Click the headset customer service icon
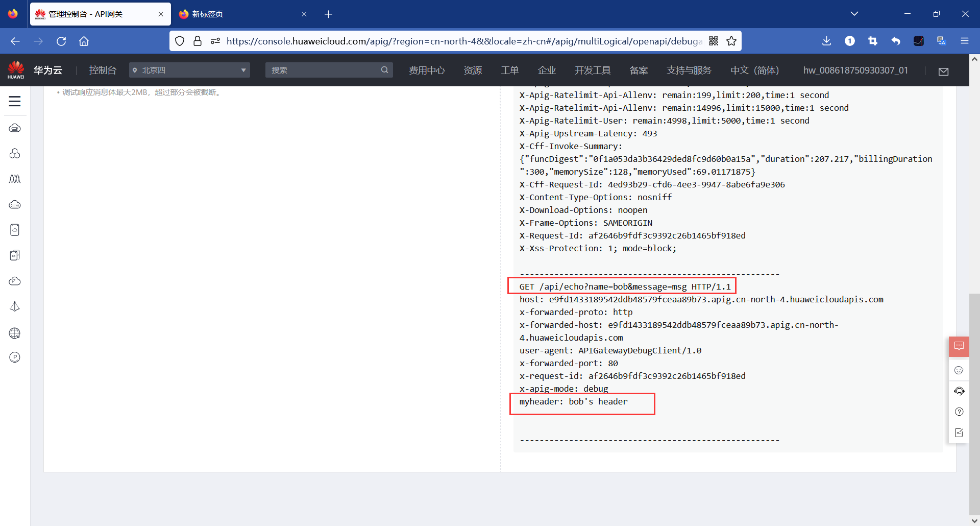Viewport: 980px width, 526px height. pos(959,391)
